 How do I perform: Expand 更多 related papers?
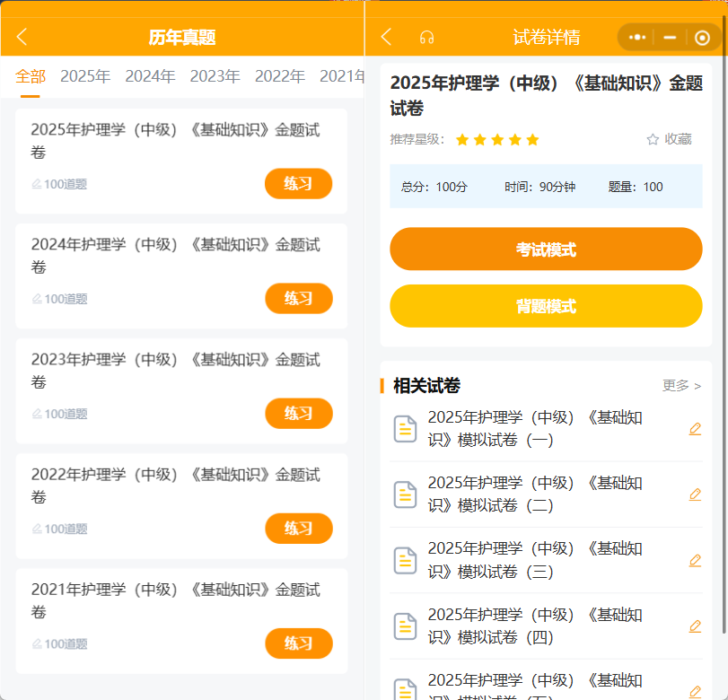pyautogui.click(x=681, y=385)
